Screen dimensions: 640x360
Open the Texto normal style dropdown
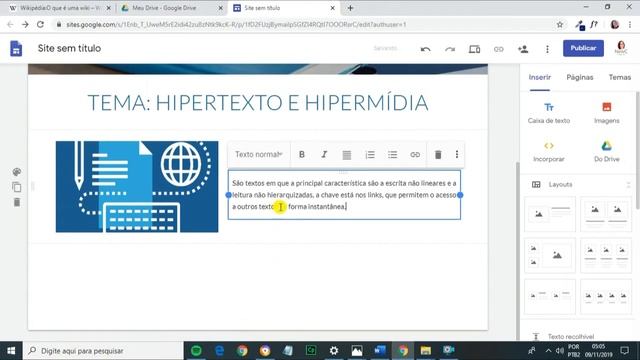point(259,154)
